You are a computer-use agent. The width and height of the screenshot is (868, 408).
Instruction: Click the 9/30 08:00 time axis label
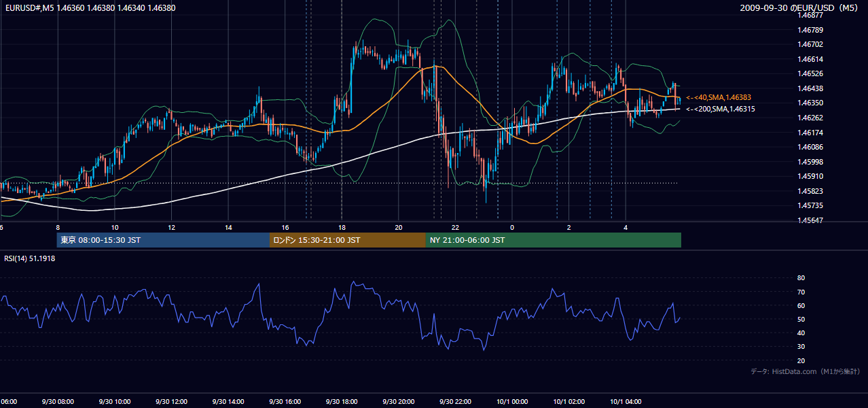[x=58, y=402]
